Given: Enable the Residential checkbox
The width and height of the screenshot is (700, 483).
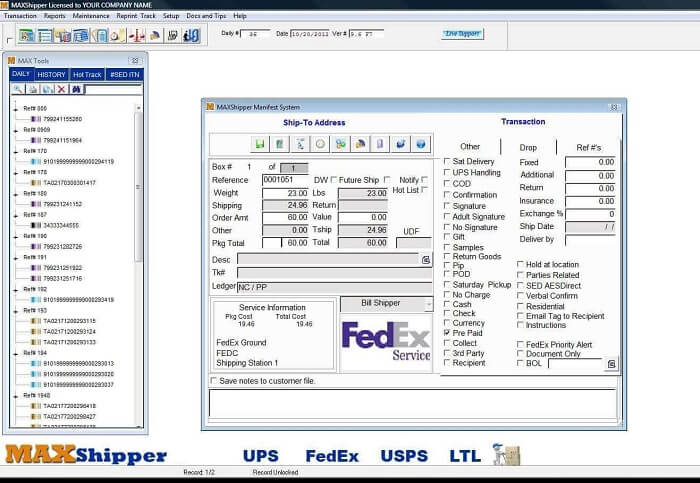Looking at the screenshot, I should point(520,306).
